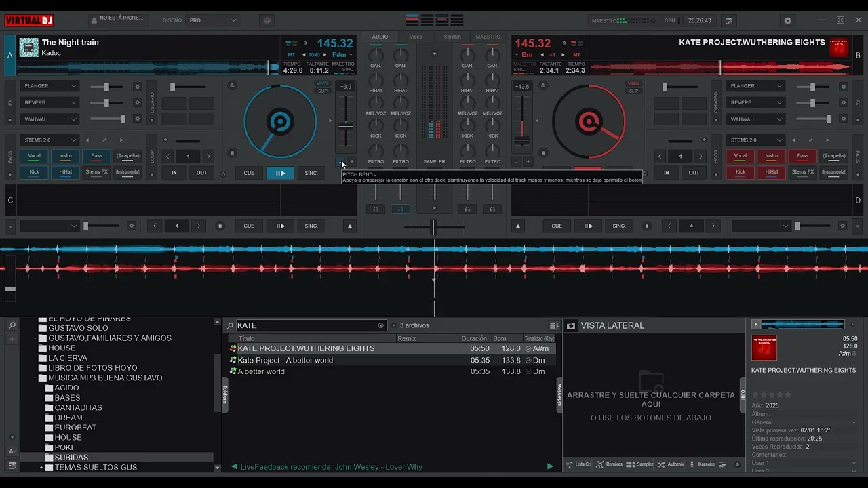This screenshot has height=488, width=868.
Task: Click the search magnifier icon in browser
Action: tap(231, 325)
